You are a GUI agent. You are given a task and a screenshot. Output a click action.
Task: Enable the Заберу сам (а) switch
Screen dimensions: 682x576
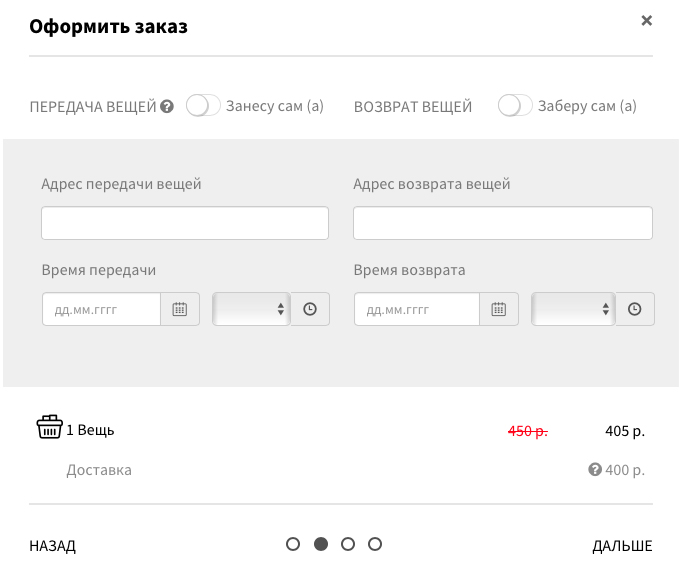[515, 106]
